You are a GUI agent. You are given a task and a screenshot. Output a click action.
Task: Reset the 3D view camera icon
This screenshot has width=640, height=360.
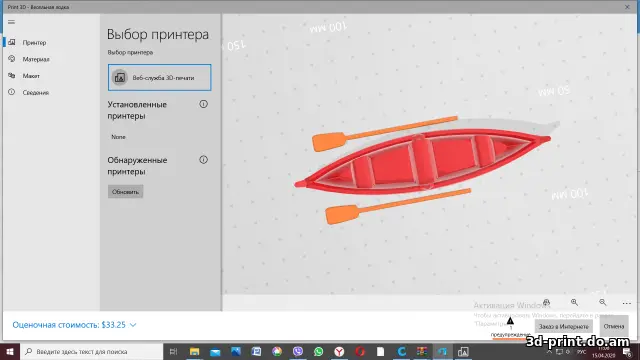(x=547, y=302)
